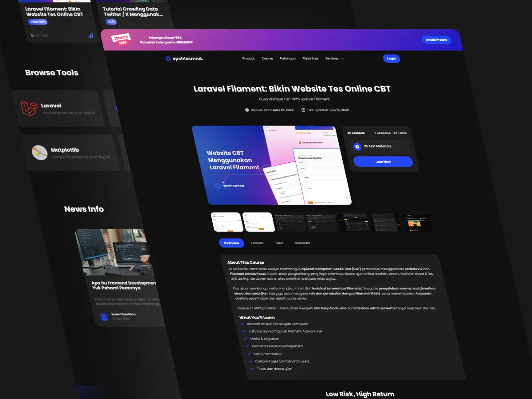Image resolution: width=532 pixels, height=399 pixels.
Task: Click checkmark beside Role & Permission
Action: click(249, 354)
